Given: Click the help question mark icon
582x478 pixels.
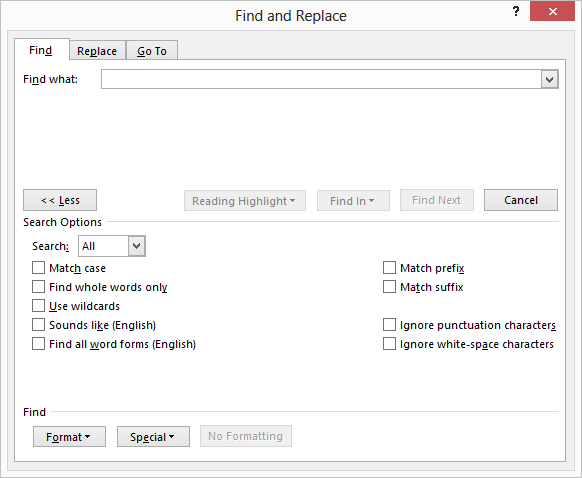Looking at the screenshot, I should tap(516, 12).
